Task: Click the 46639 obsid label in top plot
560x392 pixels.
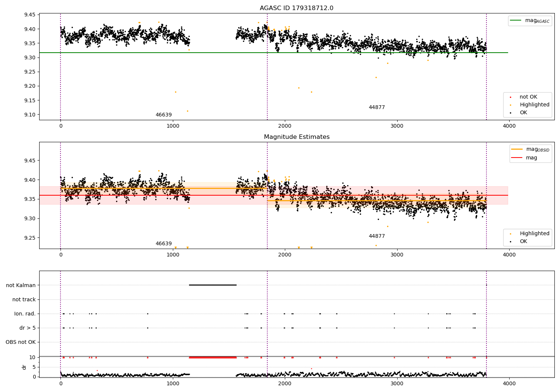Action: click(x=164, y=115)
